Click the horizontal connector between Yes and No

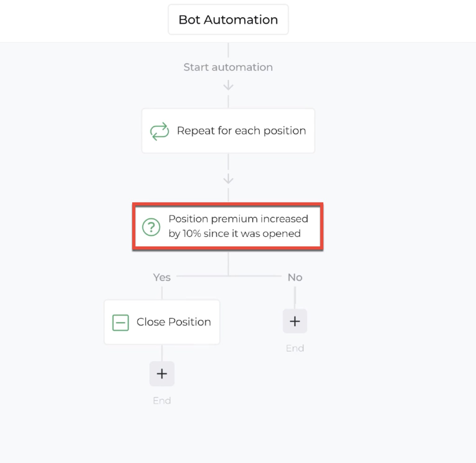[x=229, y=276]
